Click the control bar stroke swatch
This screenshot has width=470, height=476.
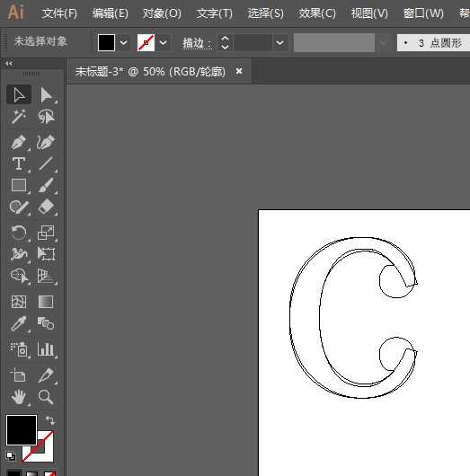146,42
